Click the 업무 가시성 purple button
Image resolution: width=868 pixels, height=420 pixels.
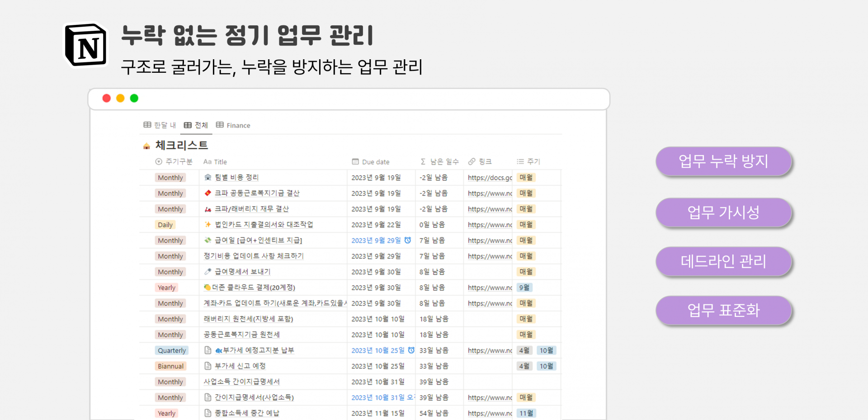point(723,212)
